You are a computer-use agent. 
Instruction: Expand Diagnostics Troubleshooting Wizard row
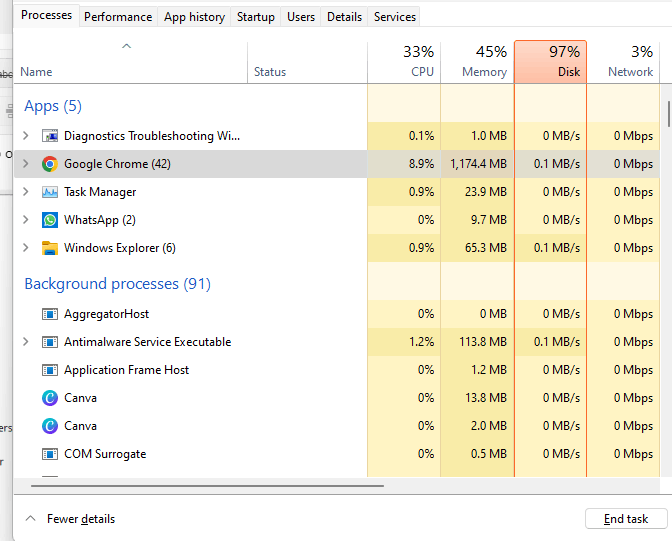[x=26, y=136]
